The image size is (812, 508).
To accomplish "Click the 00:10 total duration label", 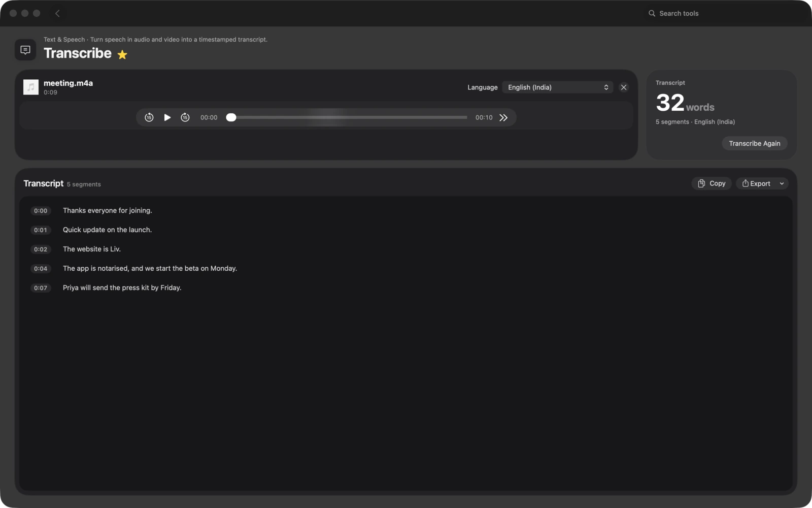I will (x=484, y=117).
